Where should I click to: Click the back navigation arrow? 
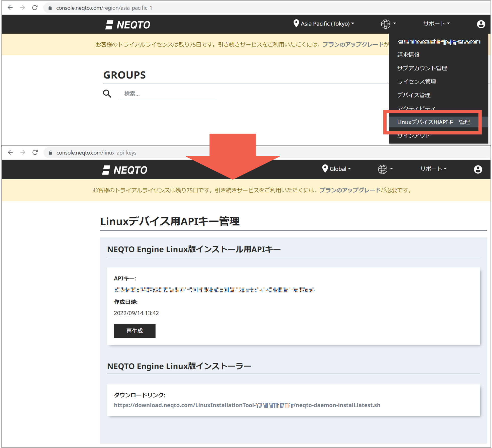click(x=10, y=8)
